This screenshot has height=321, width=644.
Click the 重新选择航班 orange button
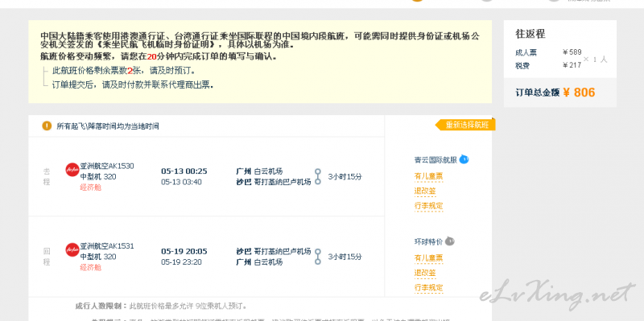click(x=465, y=125)
